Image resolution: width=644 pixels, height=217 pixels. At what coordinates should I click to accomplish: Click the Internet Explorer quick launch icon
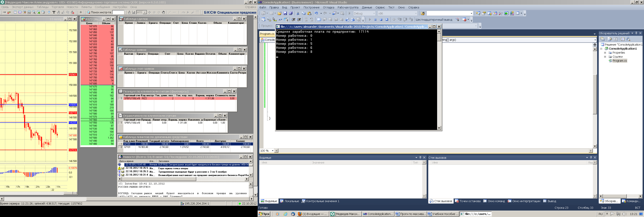[285, 214]
